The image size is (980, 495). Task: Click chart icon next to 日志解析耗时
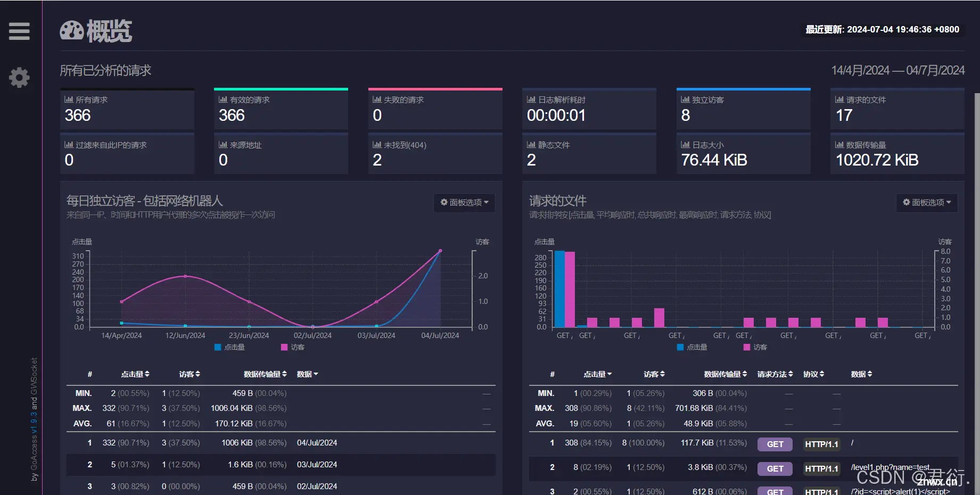531,100
